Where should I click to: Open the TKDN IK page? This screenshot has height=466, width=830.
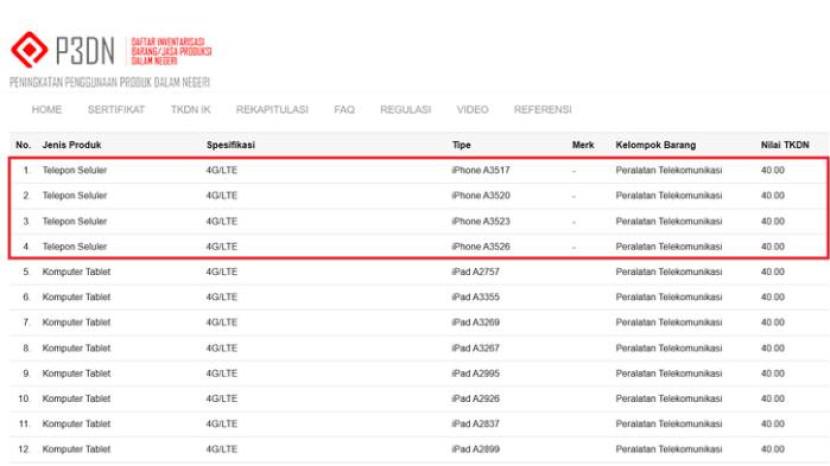190,109
